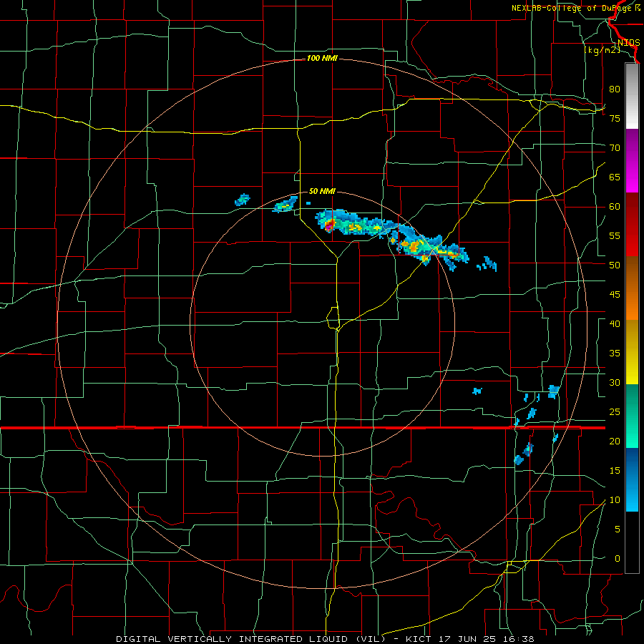The width and height of the screenshot is (644, 644).
Task: Click the 25 value on the scale
Action: [x=615, y=412]
